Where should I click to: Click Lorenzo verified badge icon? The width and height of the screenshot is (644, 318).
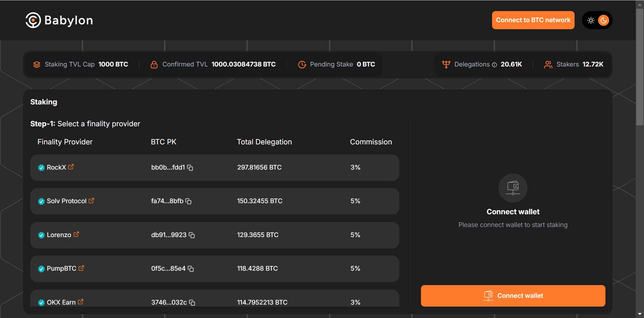tap(41, 235)
